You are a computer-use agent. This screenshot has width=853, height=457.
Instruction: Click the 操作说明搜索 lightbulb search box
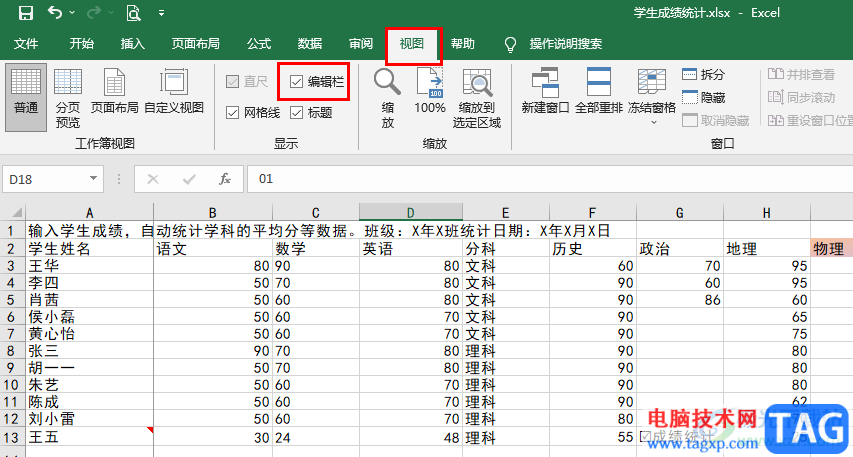tap(554, 44)
